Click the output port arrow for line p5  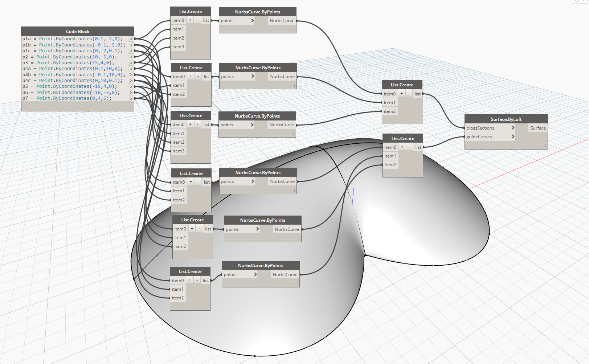(x=131, y=86)
